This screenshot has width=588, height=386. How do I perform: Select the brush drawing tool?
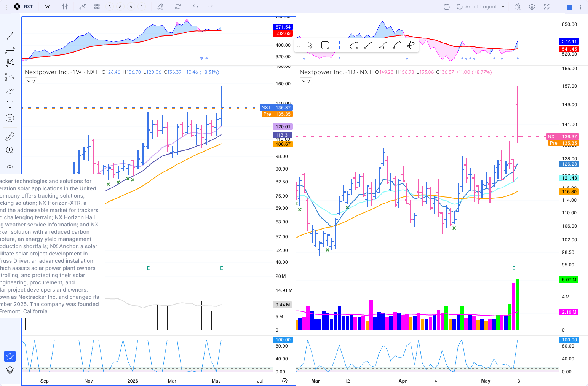(x=10, y=91)
